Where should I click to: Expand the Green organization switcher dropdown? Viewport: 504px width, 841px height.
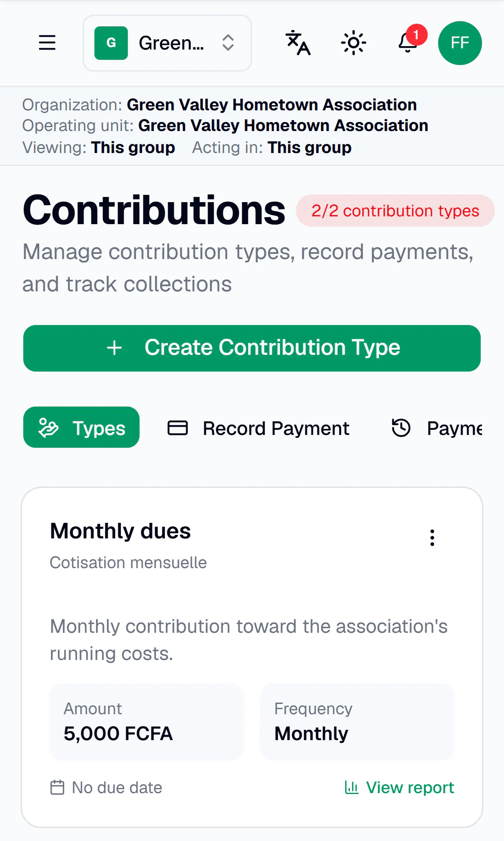click(x=167, y=43)
